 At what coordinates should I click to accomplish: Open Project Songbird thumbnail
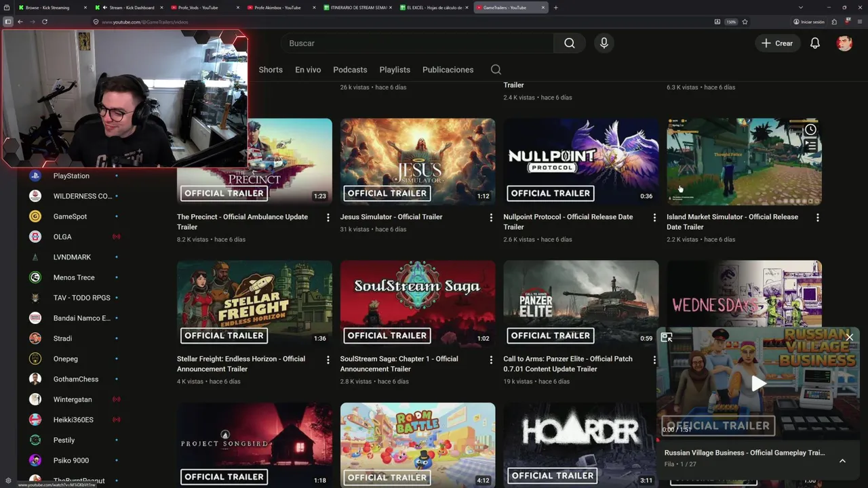[254, 445]
